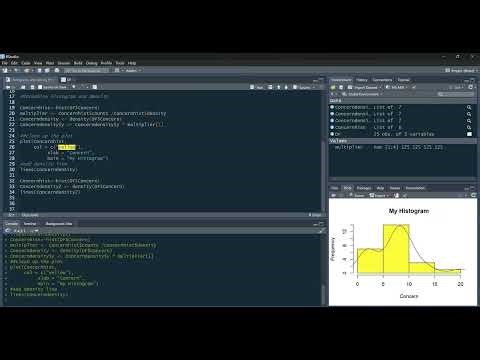Click the My Histogram plot image

click(403, 252)
